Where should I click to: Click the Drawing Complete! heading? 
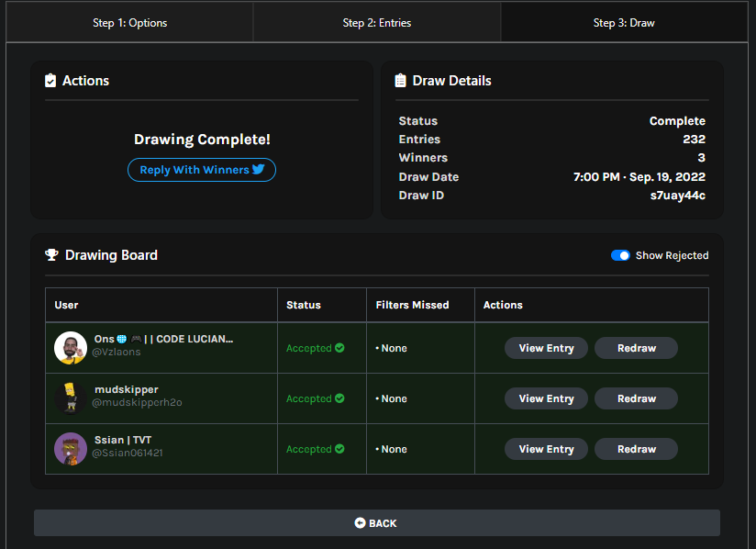pos(202,140)
